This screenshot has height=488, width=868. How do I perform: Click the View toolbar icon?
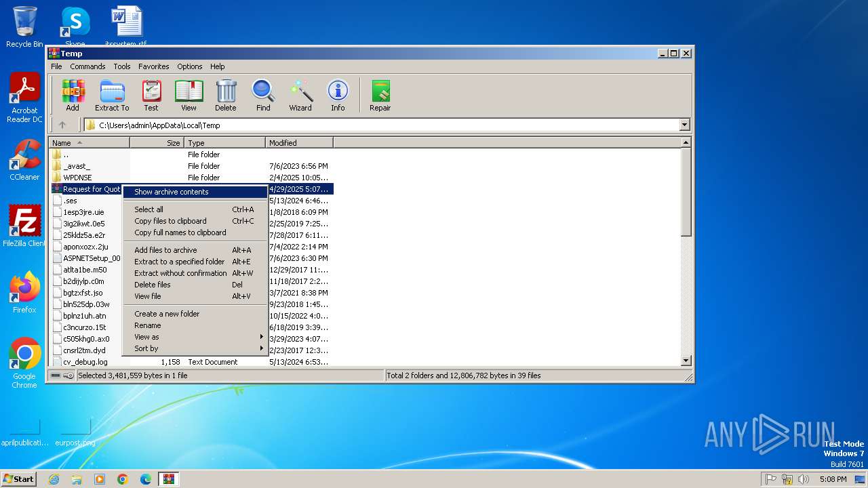point(189,96)
